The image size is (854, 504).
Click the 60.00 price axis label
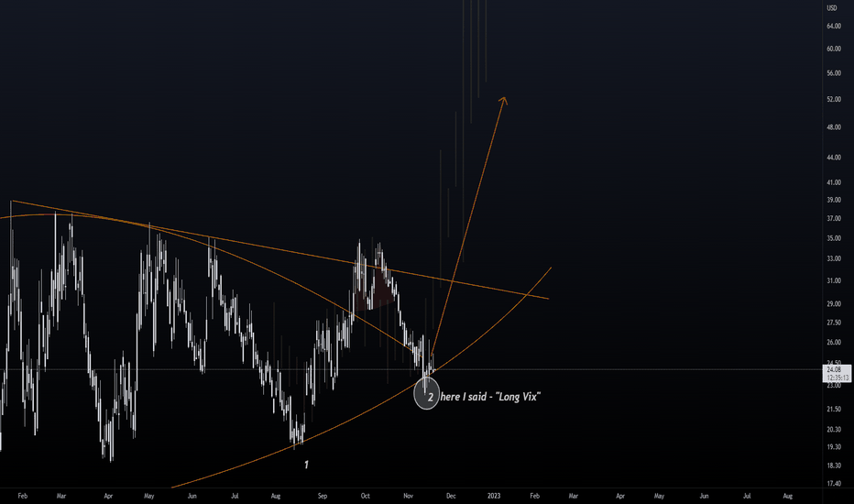pyautogui.click(x=834, y=49)
